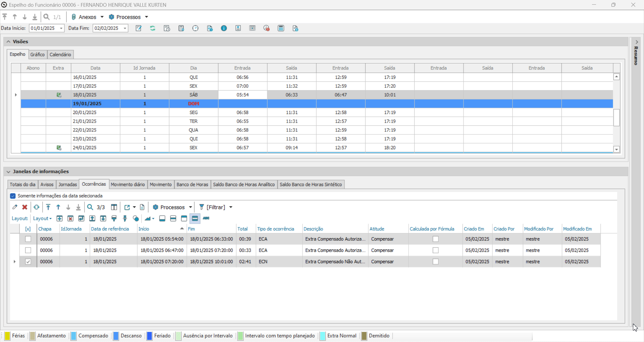Open the Data Fim date picker dropdown
This screenshot has height=342, width=644.
pyautogui.click(x=125, y=28)
